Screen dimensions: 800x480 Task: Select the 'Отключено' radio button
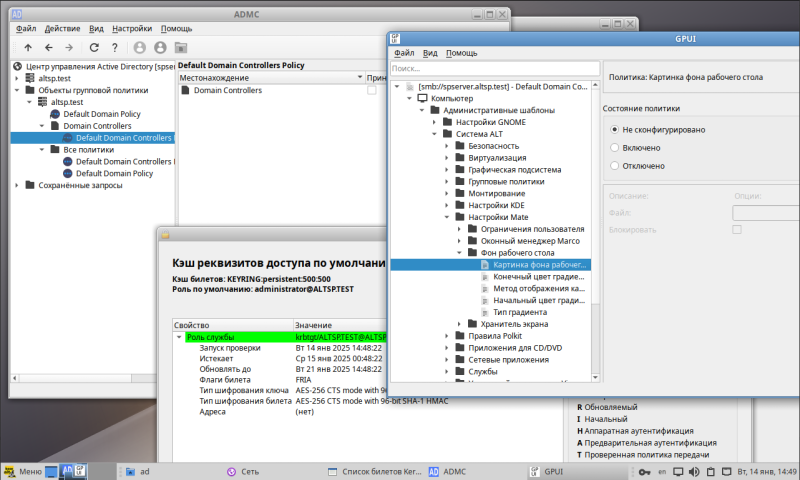click(614, 166)
